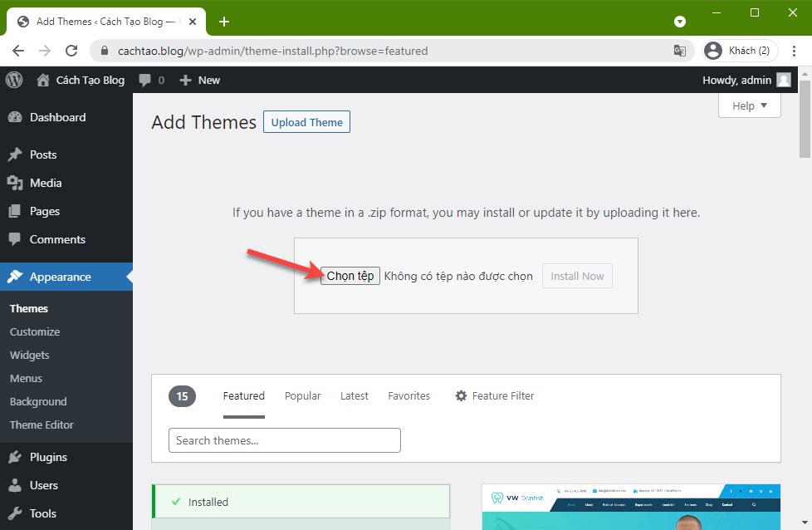Click browser back arrow

point(18,51)
